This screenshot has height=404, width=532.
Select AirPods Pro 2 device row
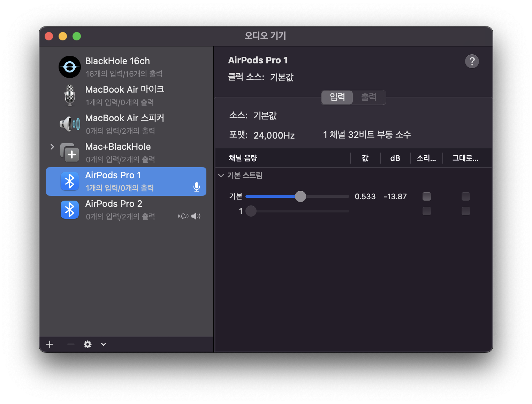coord(126,210)
